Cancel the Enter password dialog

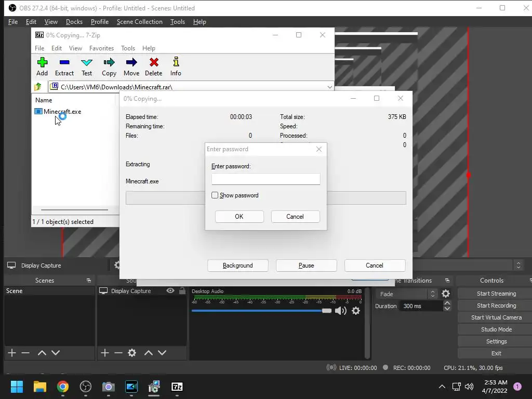[295, 217]
